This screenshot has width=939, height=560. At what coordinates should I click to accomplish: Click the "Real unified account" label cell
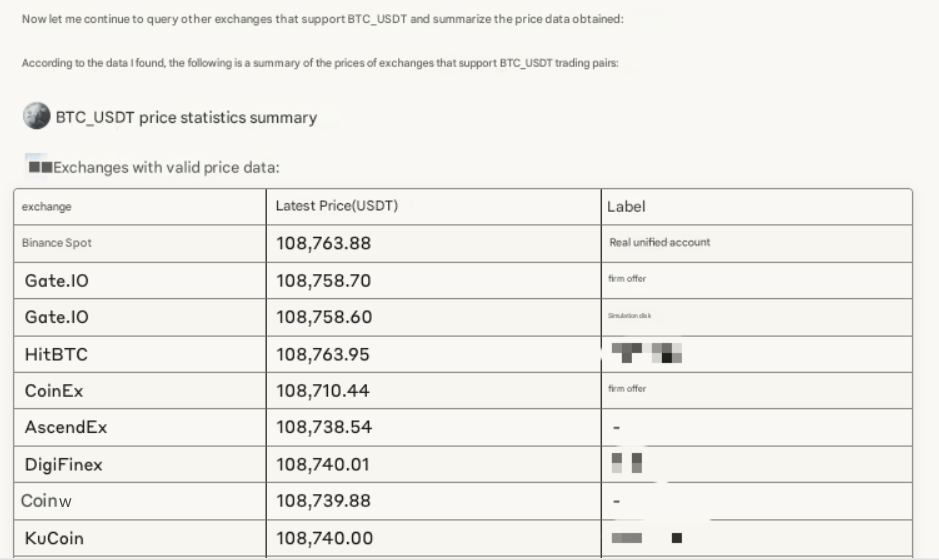[659, 243]
